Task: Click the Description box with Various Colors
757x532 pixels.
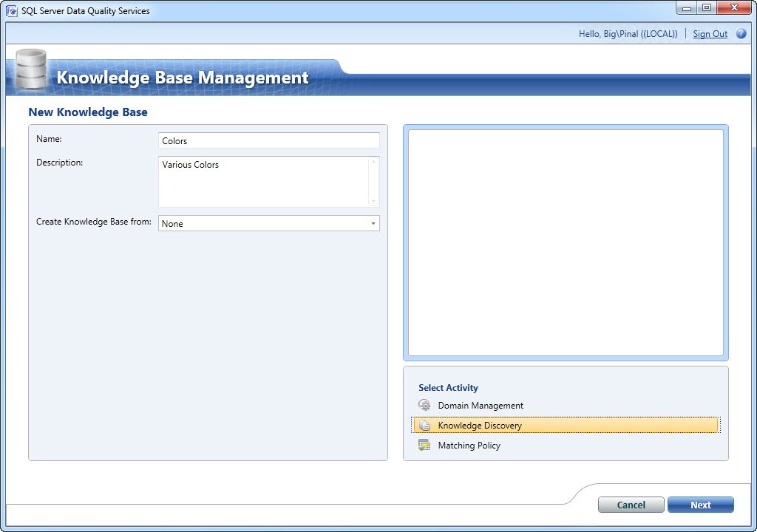Action: pyautogui.click(x=269, y=182)
